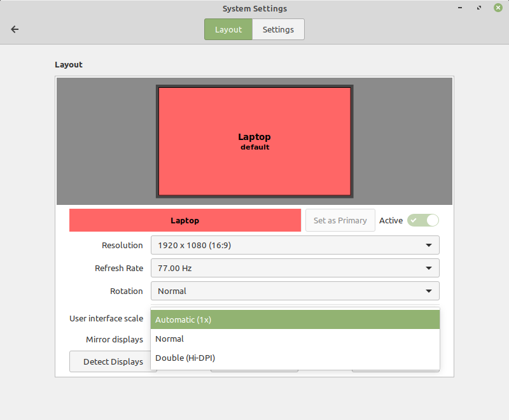
Task: Click the 'Mirror displays' label
Action: [x=115, y=340]
